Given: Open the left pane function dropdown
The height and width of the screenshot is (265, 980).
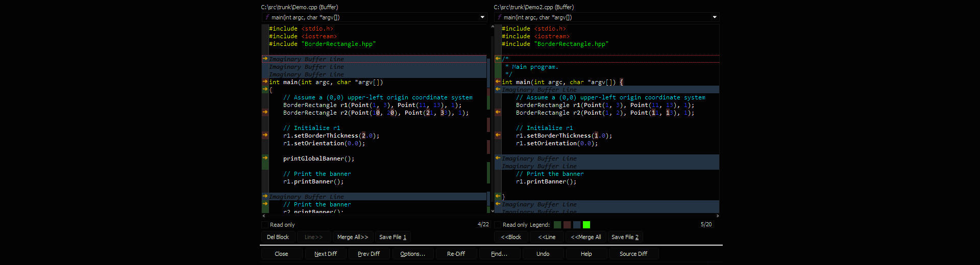Looking at the screenshot, I should [482, 17].
